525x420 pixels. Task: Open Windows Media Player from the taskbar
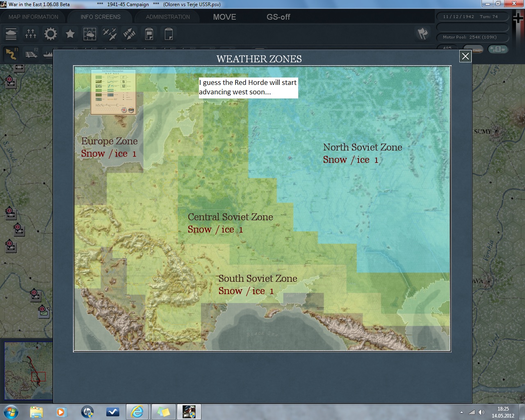pyautogui.click(x=61, y=411)
